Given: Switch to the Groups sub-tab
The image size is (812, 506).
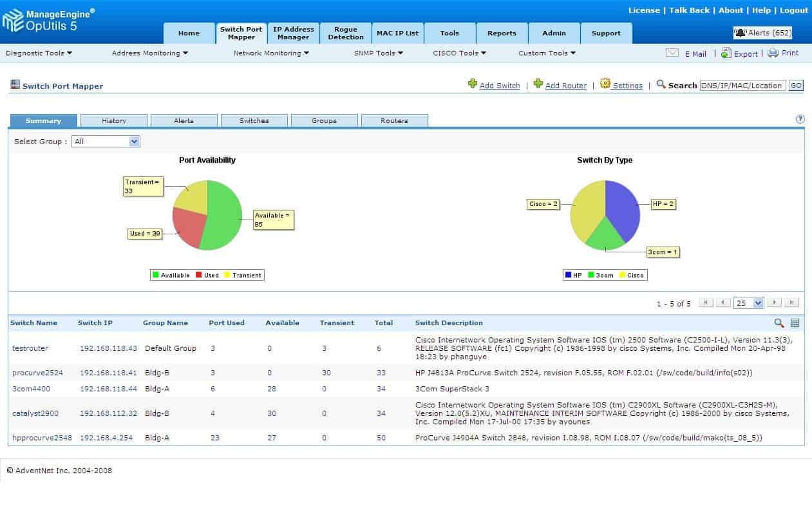Looking at the screenshot, I should (324, 121).
